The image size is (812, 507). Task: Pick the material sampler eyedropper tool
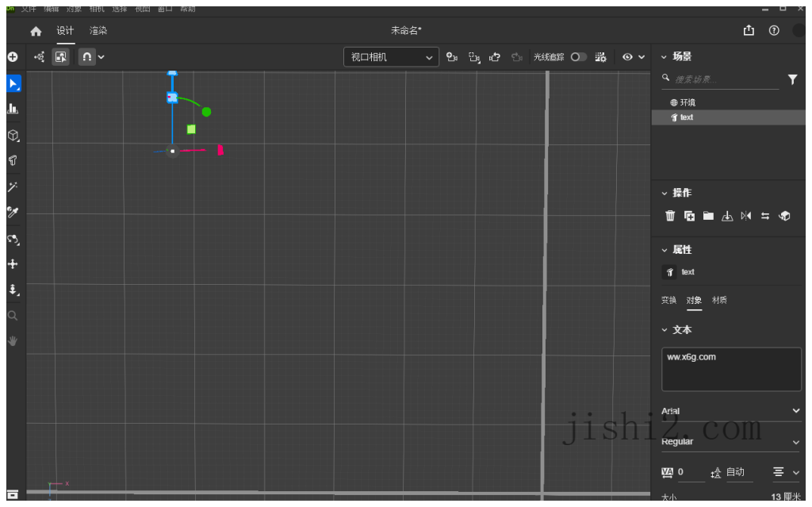click(x=13, y=212)
